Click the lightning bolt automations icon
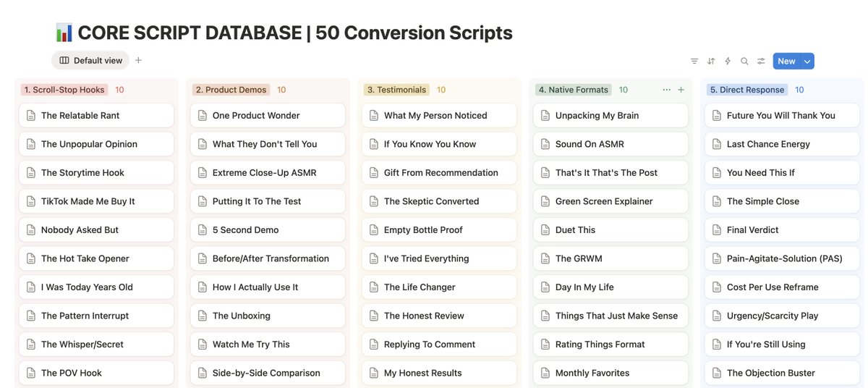The image size is (868, 388). click(x=728, y=62)
